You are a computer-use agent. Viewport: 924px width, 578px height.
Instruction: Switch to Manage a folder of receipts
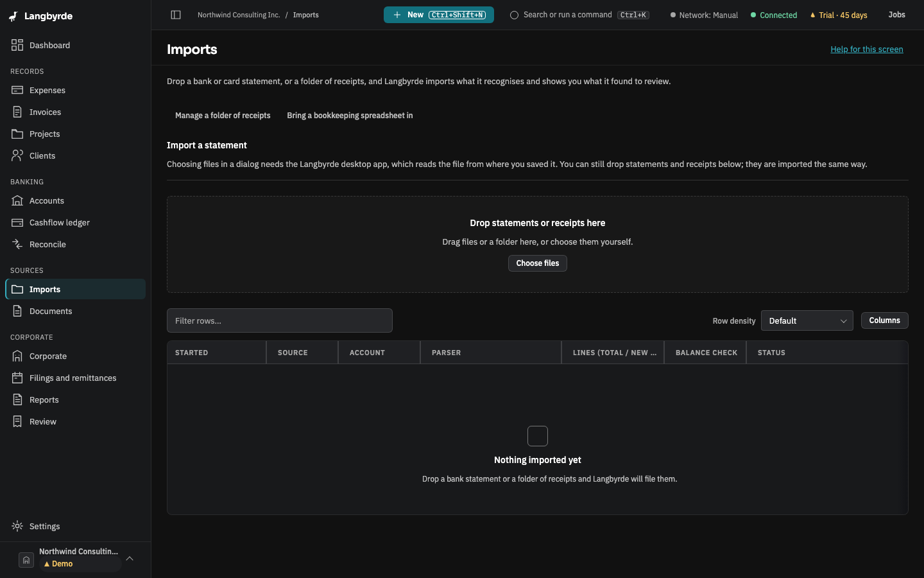coord(223,116)
